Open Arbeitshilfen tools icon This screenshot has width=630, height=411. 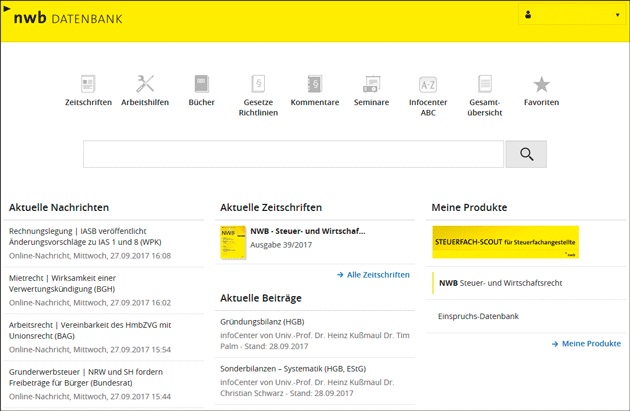[145, 85]
